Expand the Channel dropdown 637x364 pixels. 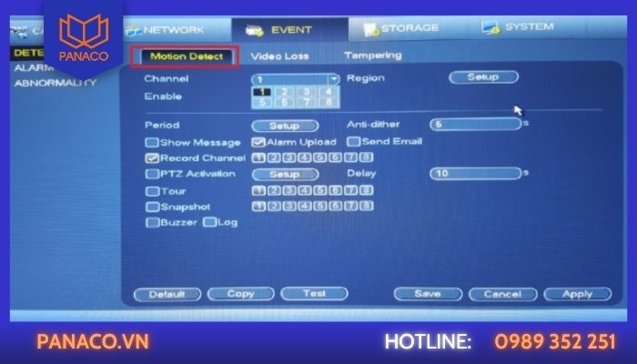[333, 79]
